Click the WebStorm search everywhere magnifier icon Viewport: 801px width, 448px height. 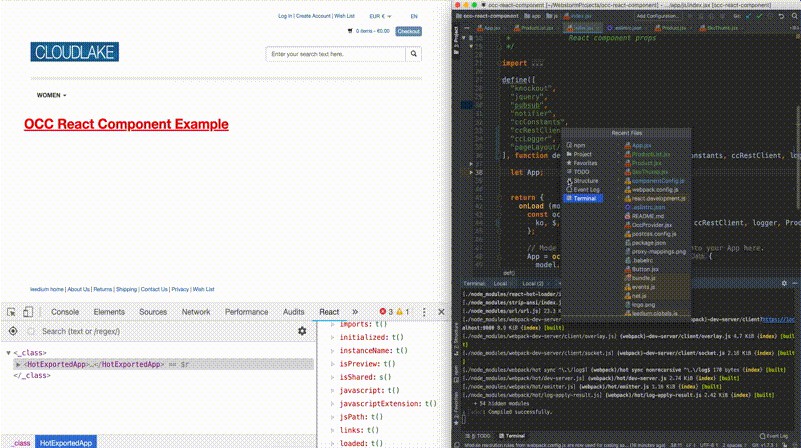tap(794, 16)
